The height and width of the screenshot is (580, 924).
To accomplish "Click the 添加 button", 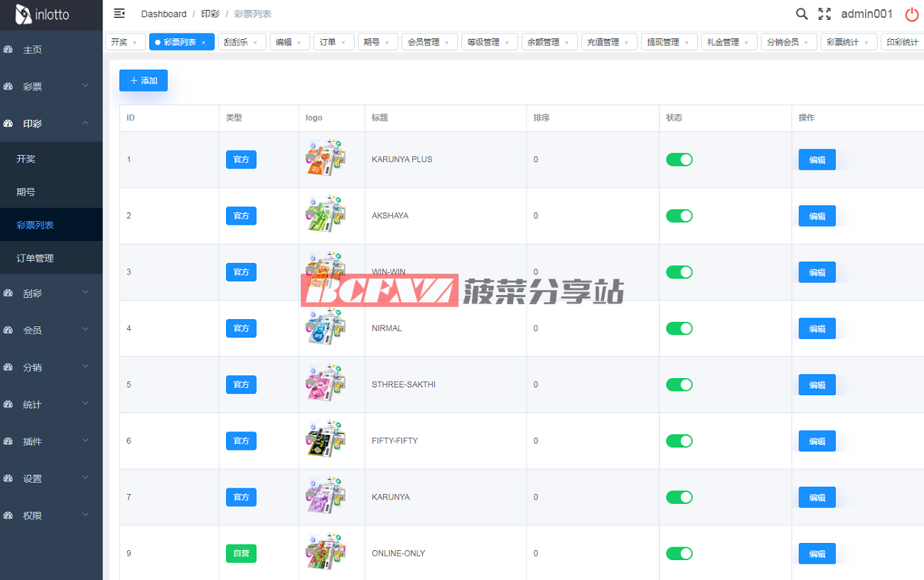I will pos(144,81).
